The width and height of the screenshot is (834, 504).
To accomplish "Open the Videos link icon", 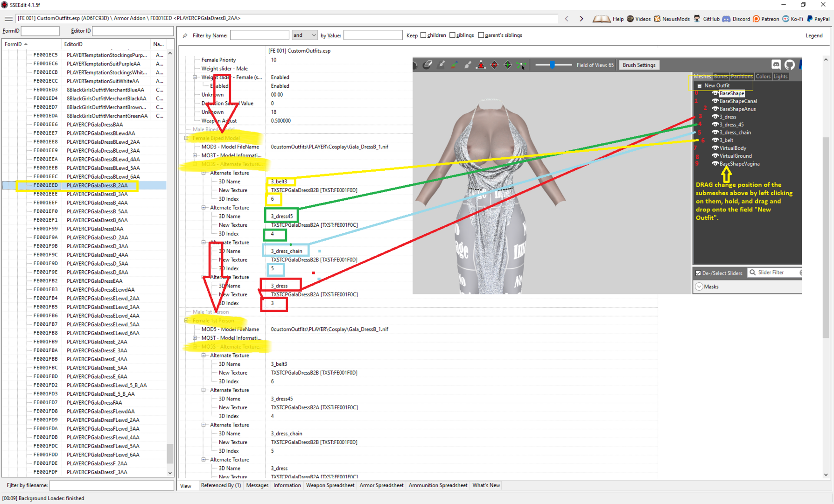I will pos(631,19).
